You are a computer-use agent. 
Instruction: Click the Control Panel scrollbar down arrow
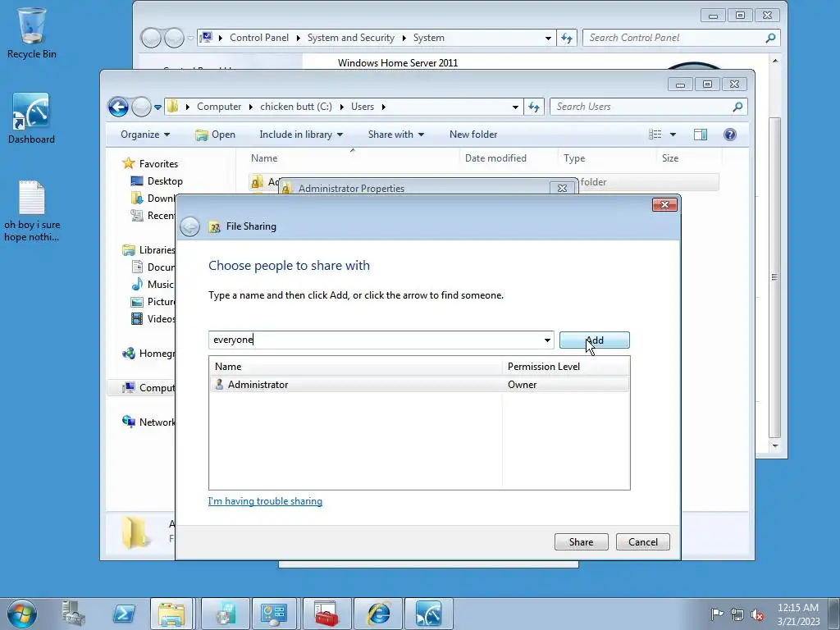click(775, 445)
